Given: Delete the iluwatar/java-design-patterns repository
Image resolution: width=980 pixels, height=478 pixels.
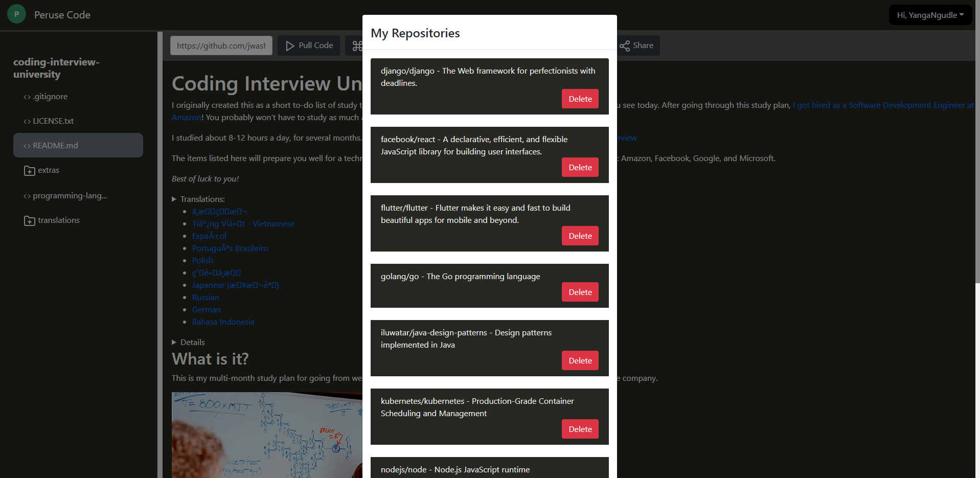Looking at the screenshot, I should [x=580, y=360].
